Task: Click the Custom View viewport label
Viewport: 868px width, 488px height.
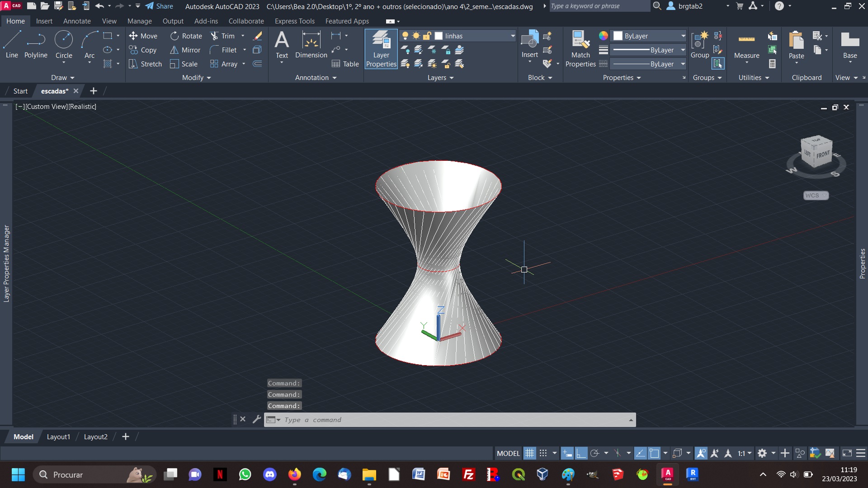Action: [x=46, y=107]
